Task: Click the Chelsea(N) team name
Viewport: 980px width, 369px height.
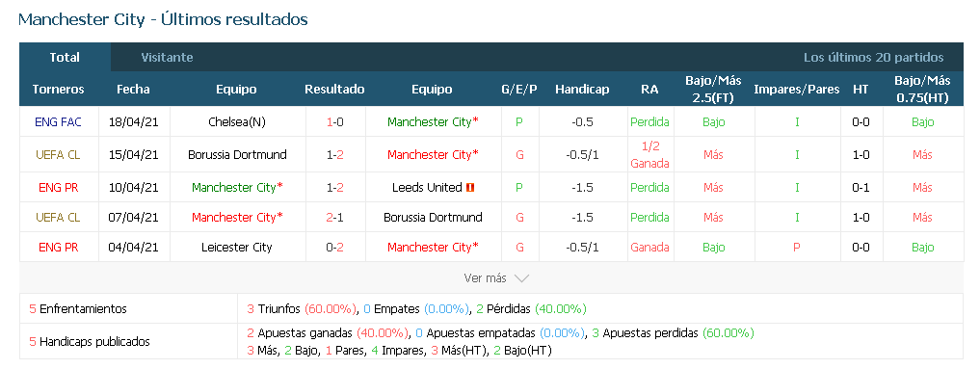Action: (237, 122)
